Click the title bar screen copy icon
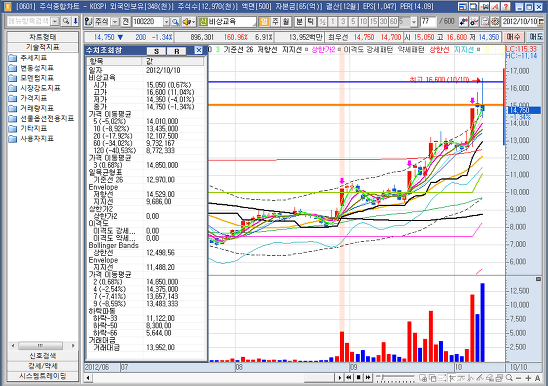The image size is (548, 386). 473,7
